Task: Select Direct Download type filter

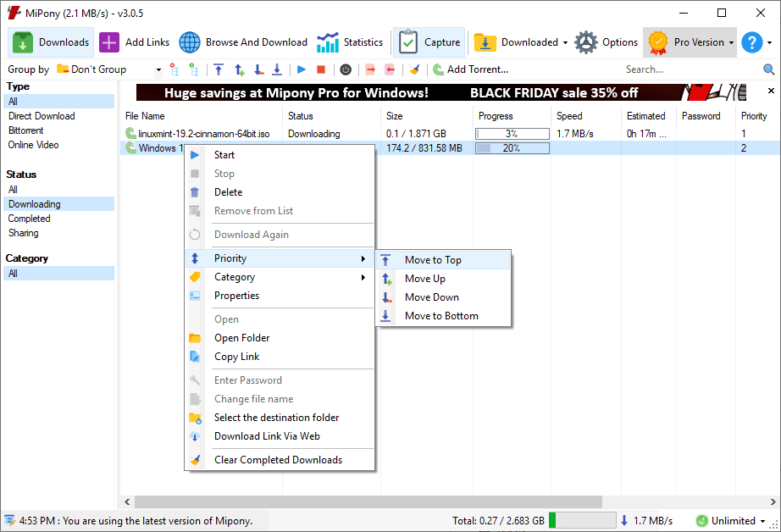Action: click(42, 116)
